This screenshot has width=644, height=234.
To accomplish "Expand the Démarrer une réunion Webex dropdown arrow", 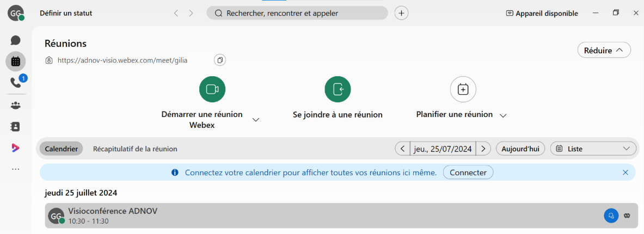I will [x=256, y=120].
